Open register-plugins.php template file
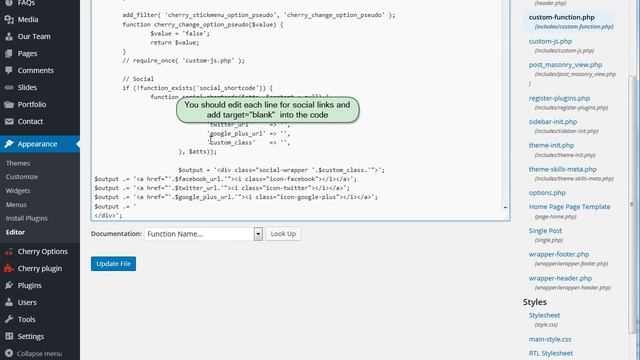Viewport: 640px width, 360px height. [x=559, y=98]
